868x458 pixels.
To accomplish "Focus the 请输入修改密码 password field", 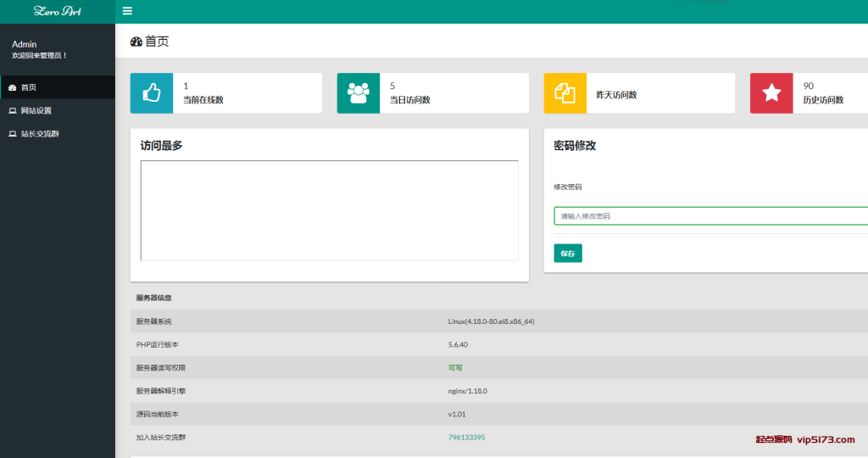I will point(710,216).
